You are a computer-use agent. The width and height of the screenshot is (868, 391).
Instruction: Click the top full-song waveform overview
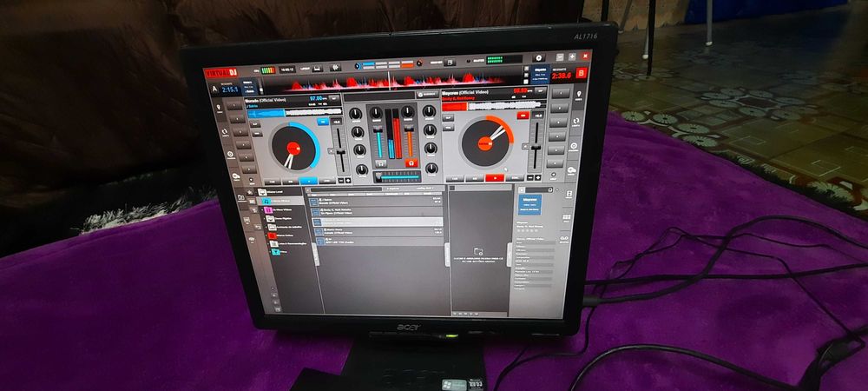(391, 83)
